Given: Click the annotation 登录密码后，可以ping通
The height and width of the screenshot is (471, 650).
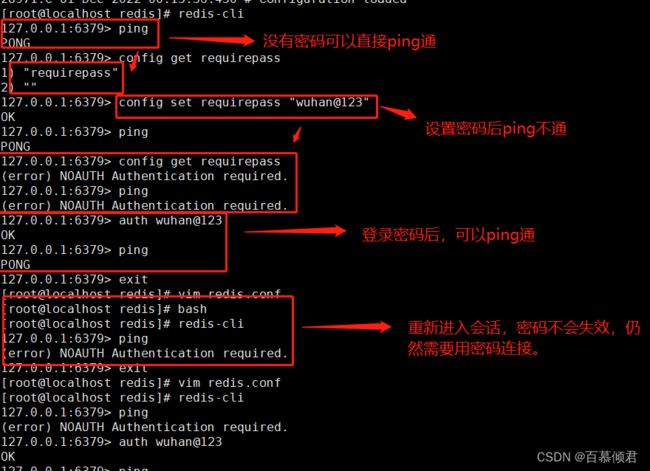Looking at the screenshot, I should 448,235.
